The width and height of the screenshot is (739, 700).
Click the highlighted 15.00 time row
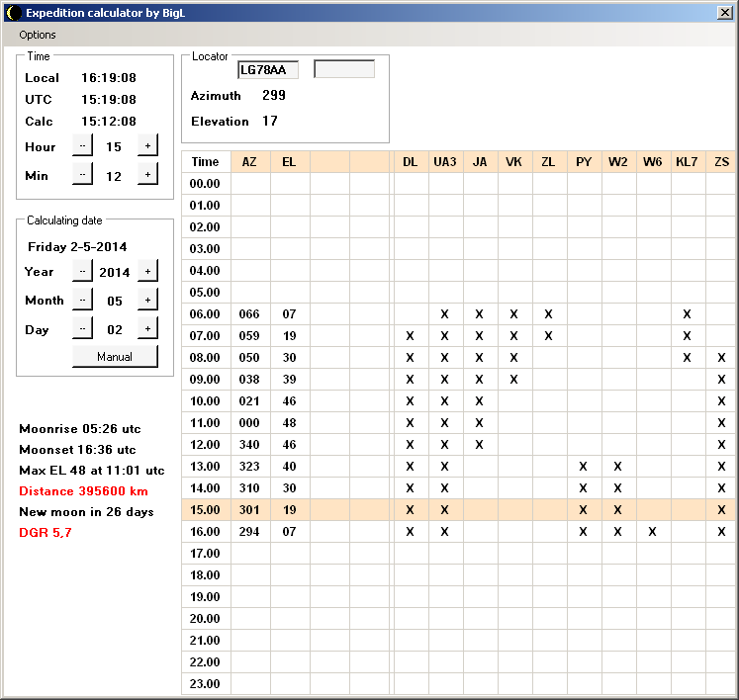pos(205,510)
